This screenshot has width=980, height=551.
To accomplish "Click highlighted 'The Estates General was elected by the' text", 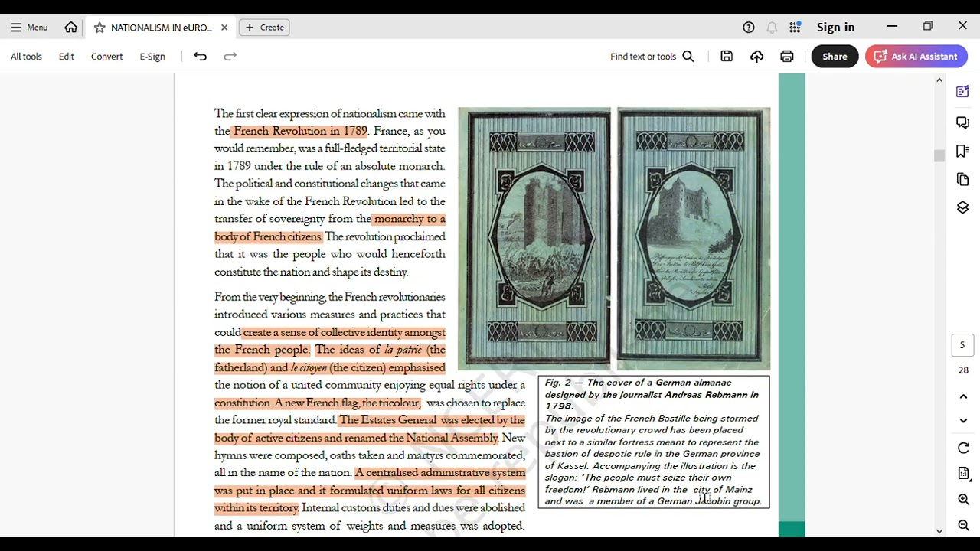I will pyautogui.click(x=432, y=420).
